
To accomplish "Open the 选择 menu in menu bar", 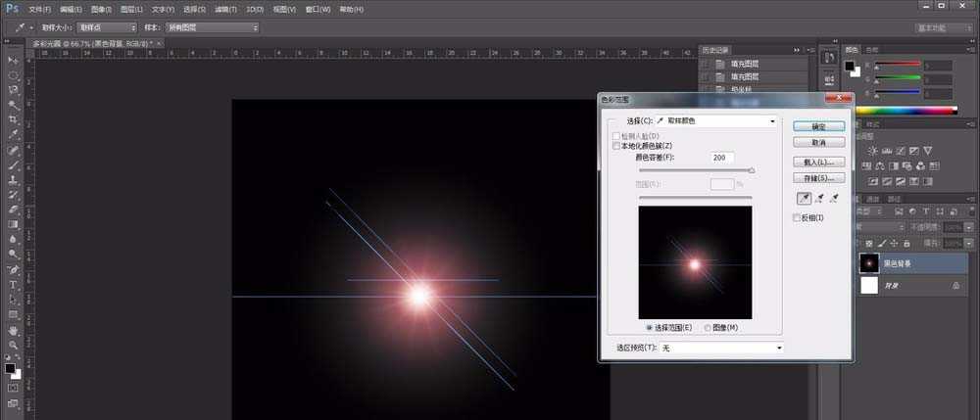I will pyautogui.click(x=193, y=8).
